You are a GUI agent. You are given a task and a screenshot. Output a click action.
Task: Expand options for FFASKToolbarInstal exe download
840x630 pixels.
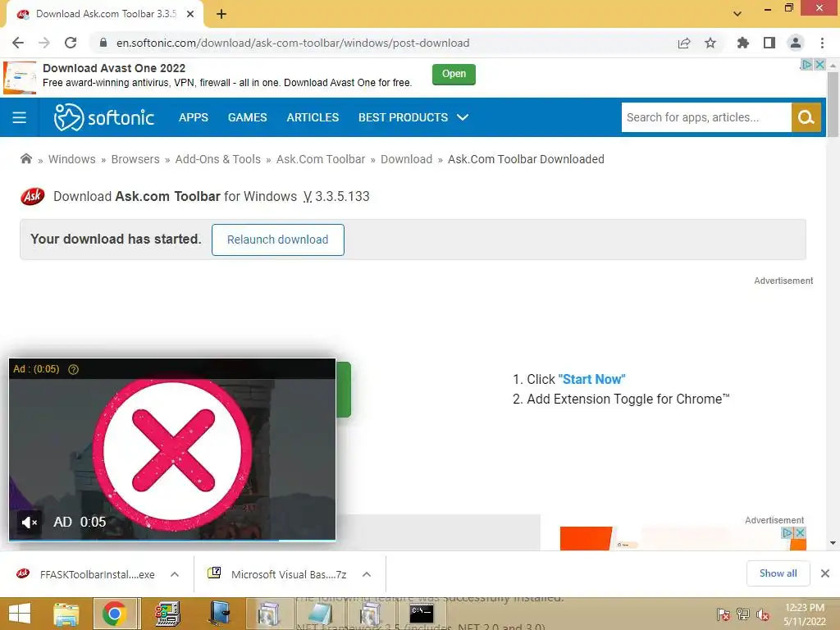click(x=175, y=574)
